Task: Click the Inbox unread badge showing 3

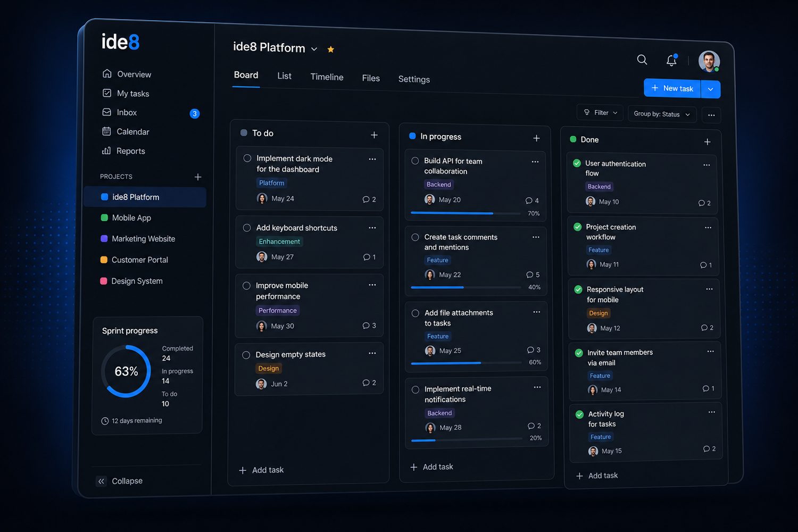Action: (x=195, y=113)
